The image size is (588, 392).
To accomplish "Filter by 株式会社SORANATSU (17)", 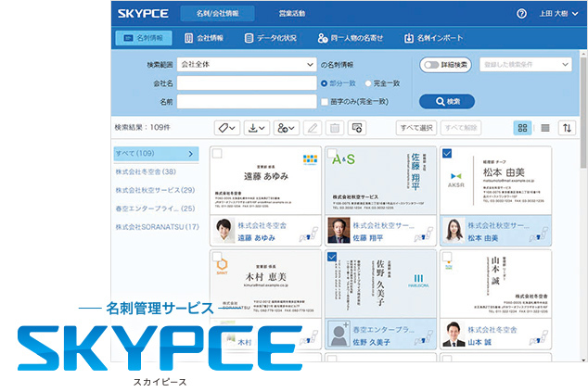I will (157, 227).
